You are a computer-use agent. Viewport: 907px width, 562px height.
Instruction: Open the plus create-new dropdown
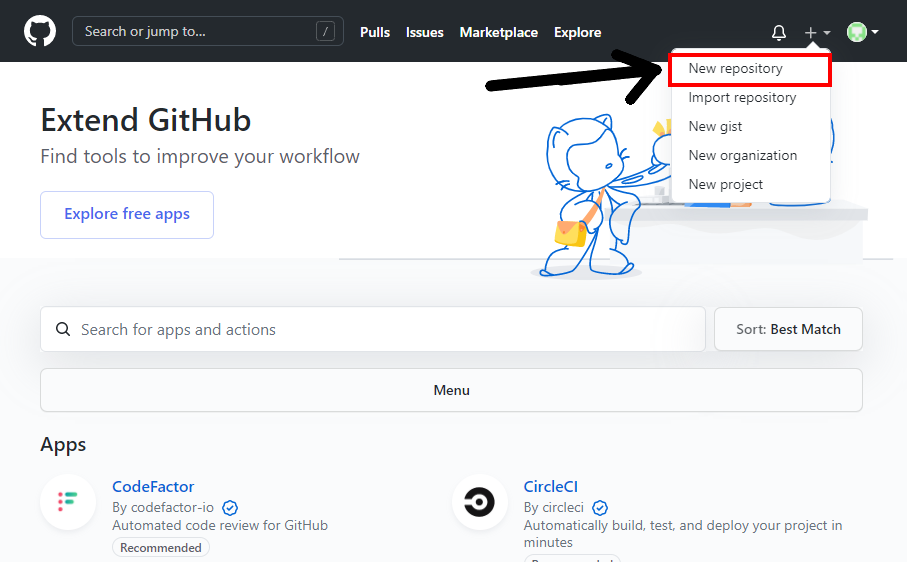tap(817, 32)
